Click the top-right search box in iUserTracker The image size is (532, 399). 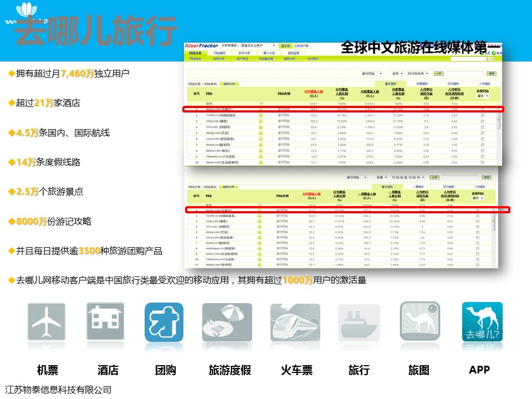click(x=469, y=59)
